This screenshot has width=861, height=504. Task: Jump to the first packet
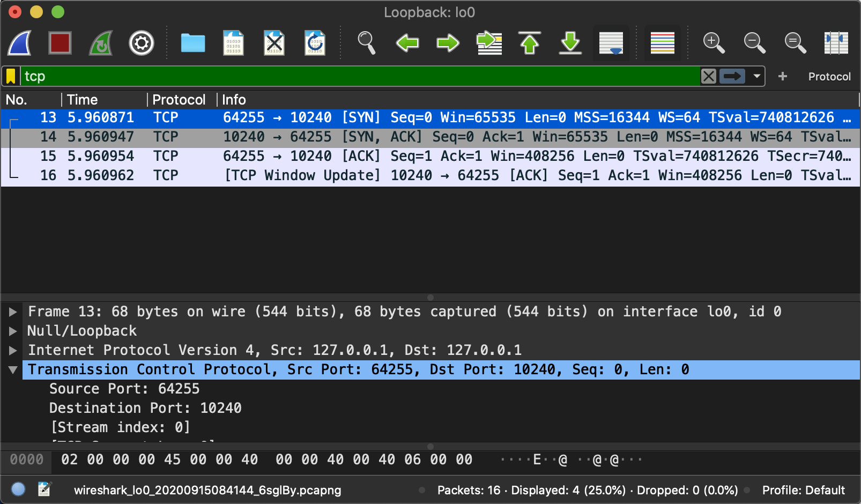pyautogui.click(x=530, y=43)
